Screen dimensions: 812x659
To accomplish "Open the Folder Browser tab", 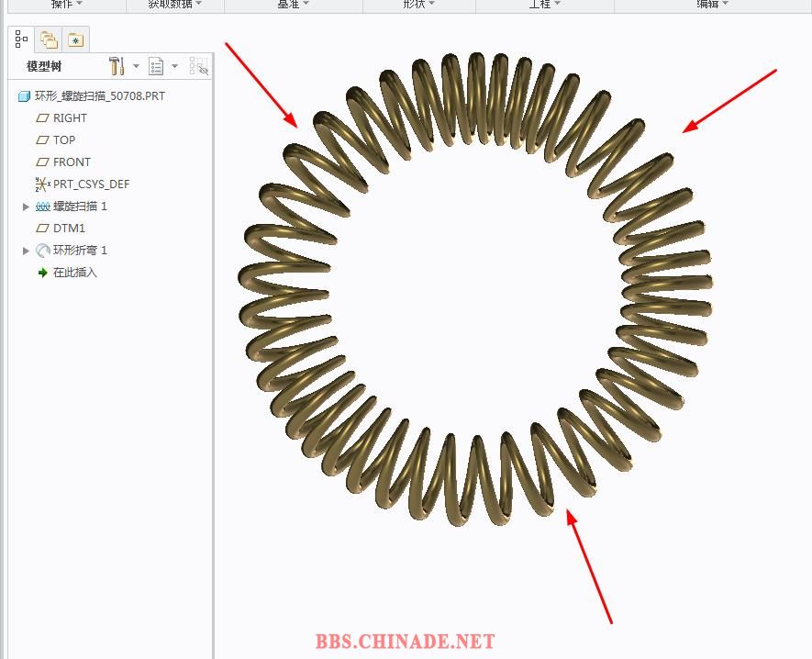I will 50,39.
